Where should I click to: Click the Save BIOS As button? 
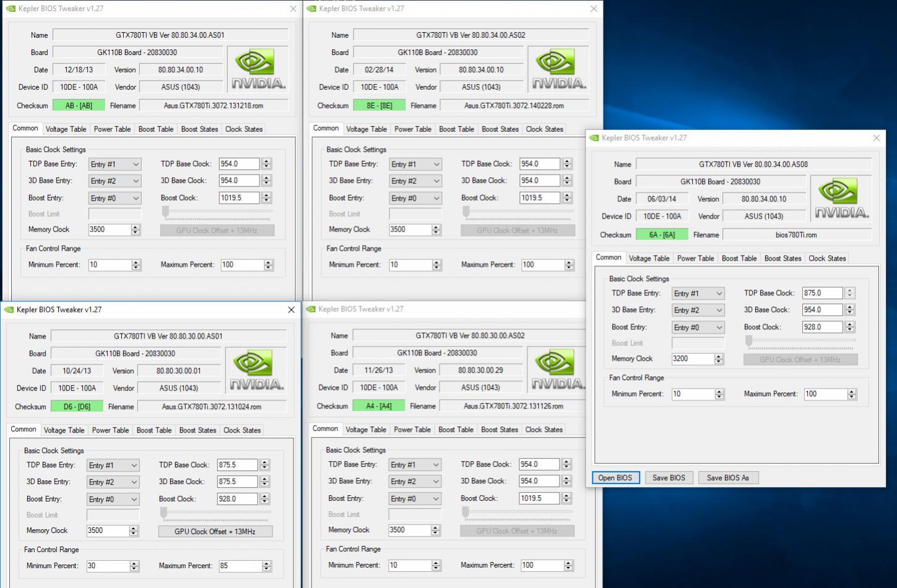tap(728, 478)
